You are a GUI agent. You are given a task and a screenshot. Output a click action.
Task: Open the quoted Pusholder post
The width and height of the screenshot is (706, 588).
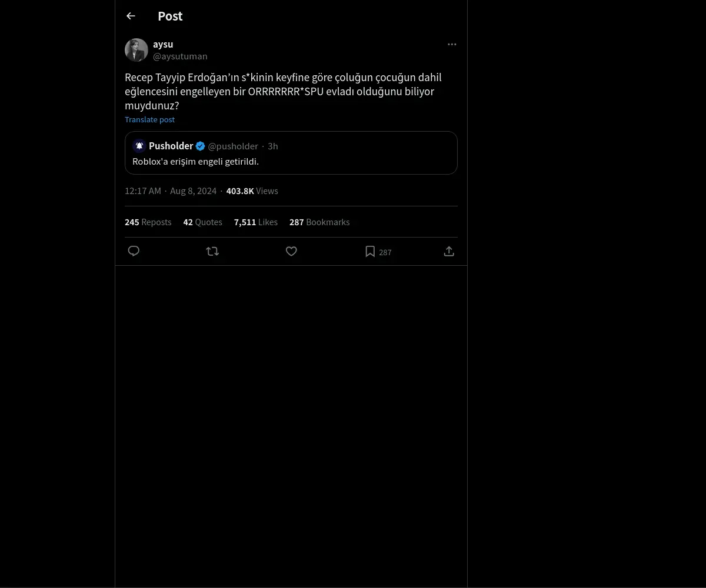(x=291, y=153)
